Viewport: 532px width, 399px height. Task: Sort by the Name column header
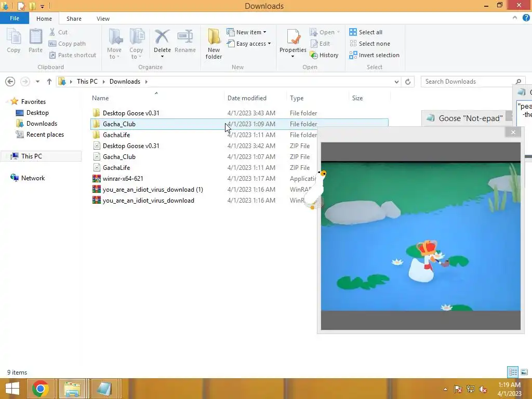[100, 98]
